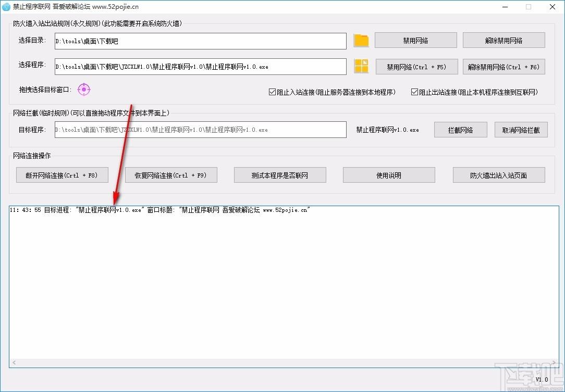Click the orange program grid select icon

point(361,66)
